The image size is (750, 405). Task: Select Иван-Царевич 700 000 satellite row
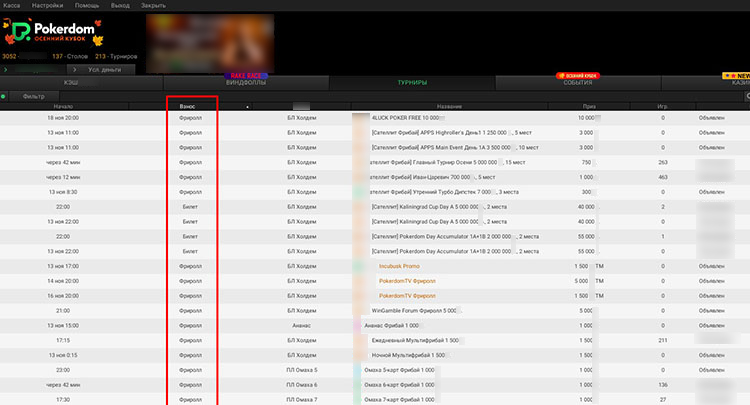(375, 177)
